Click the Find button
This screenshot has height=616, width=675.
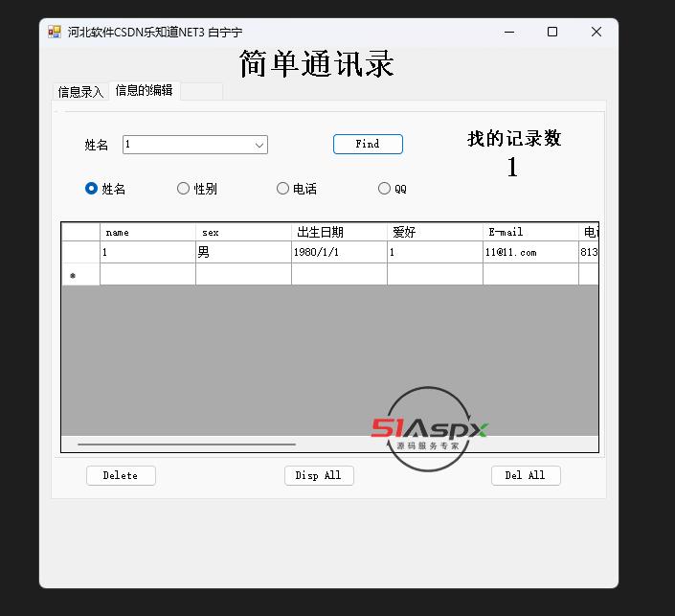(x=368, y=144)
